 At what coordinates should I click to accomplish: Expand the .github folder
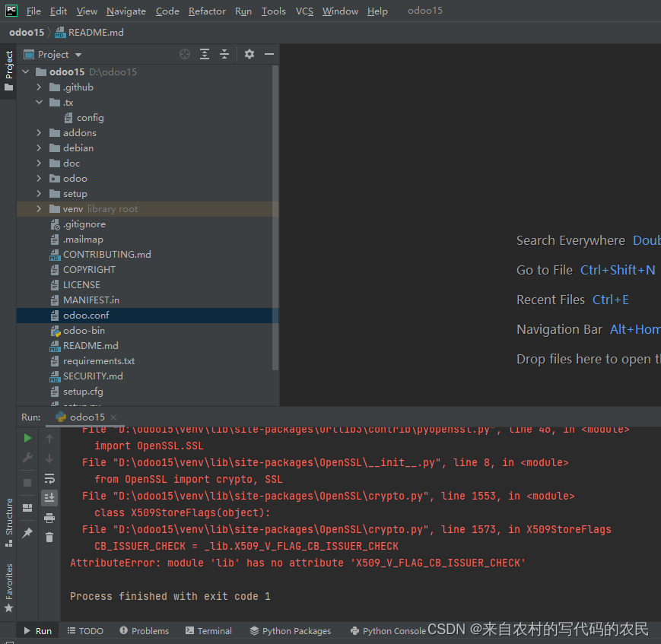[39, 87]
